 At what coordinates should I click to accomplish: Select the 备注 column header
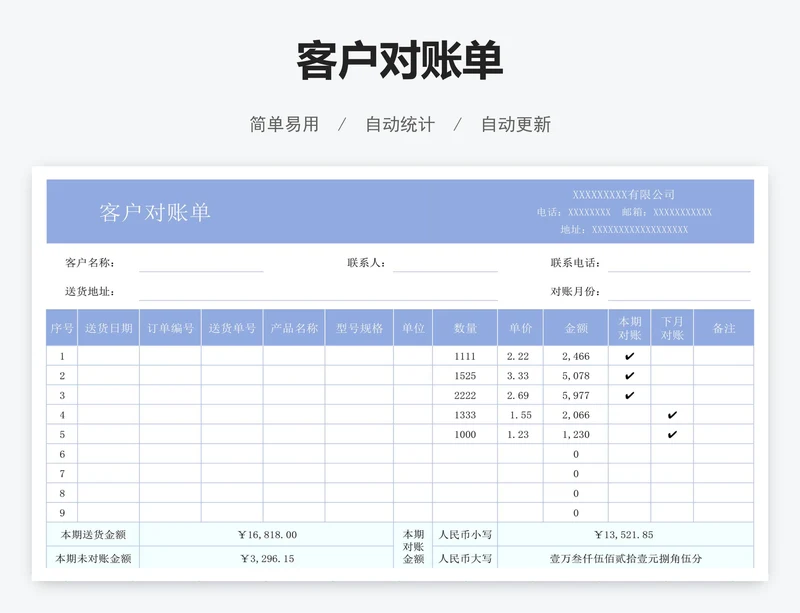(724, 328)
